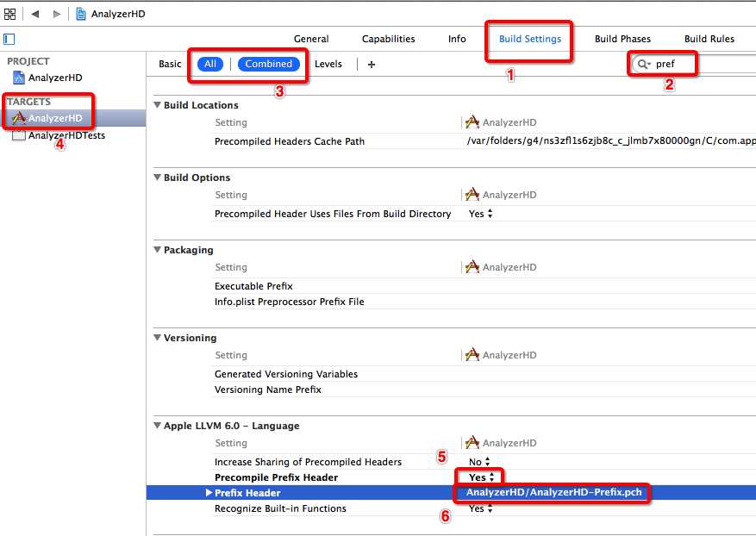Screen dimensions: 756x536
Task: Collapse the Build Locations section
Action: (x=157, y=104)
